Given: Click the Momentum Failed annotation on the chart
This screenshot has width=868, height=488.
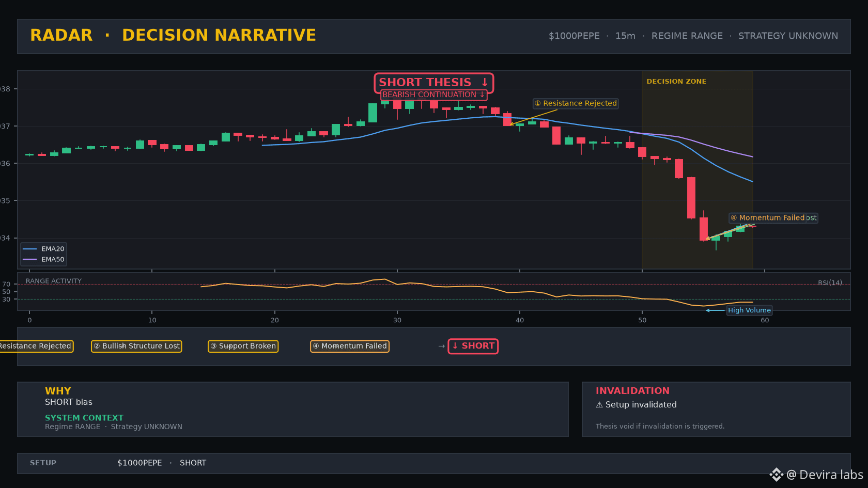Looking at the screenshot, I should tap(768, 218).
